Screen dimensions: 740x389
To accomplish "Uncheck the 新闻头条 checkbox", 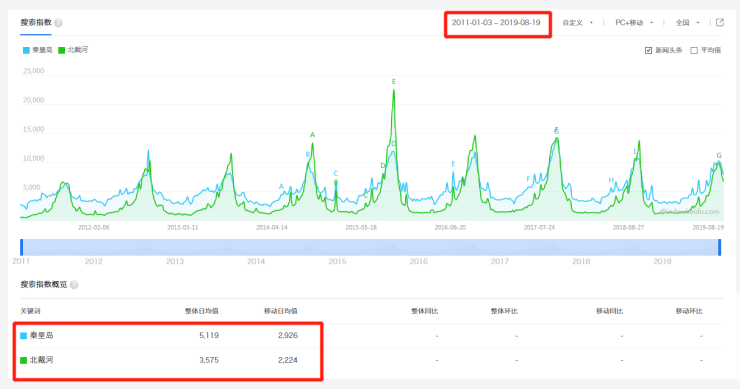I will [648, 51].
